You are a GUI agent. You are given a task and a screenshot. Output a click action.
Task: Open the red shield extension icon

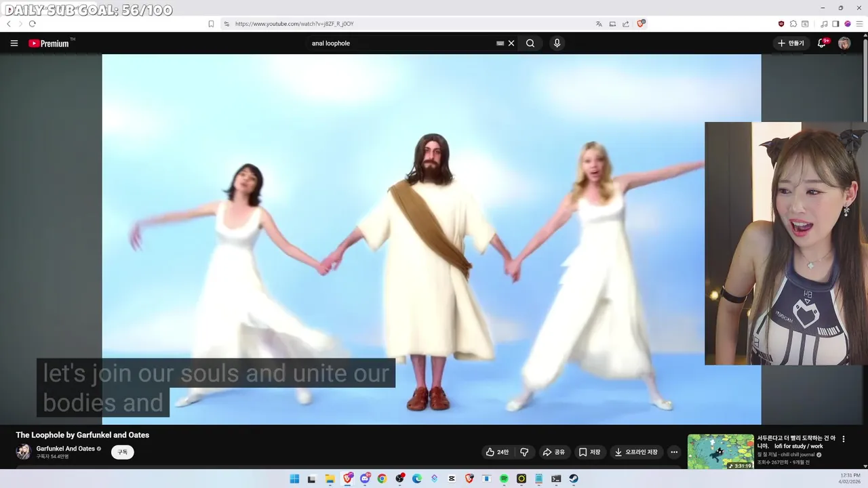[781, 24]
